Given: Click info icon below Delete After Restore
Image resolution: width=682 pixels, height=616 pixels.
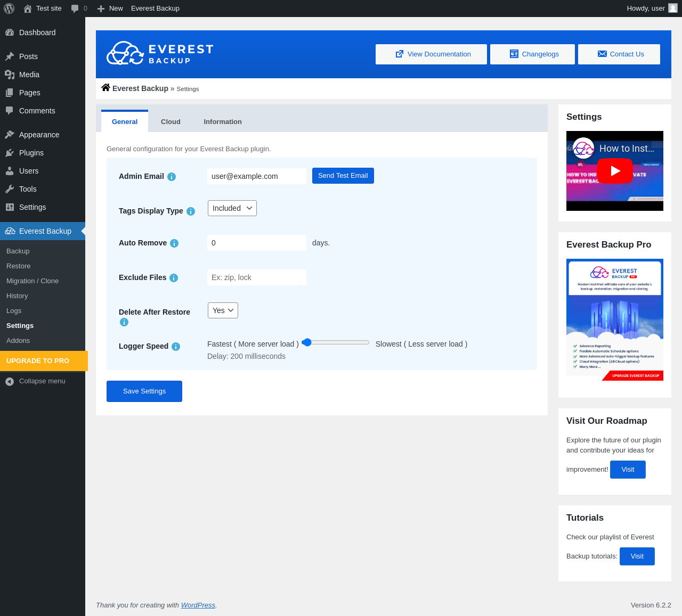Looking at the screenshot, I should click(x=124, y=322).
